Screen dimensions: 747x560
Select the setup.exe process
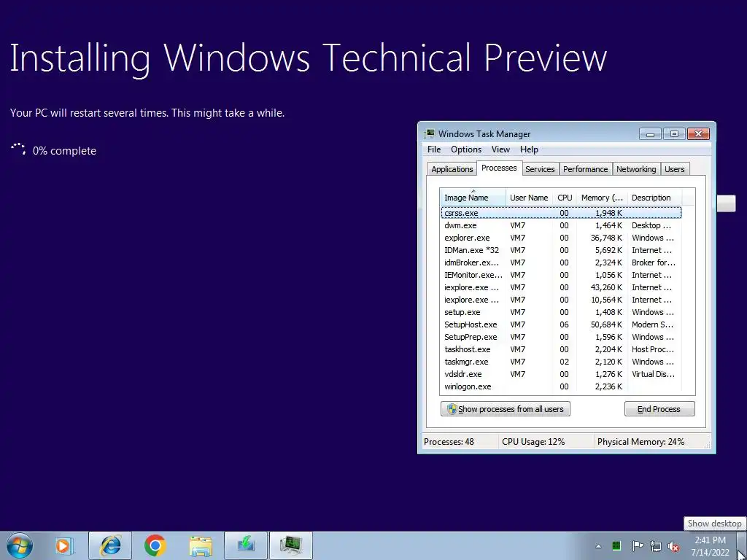561,312
